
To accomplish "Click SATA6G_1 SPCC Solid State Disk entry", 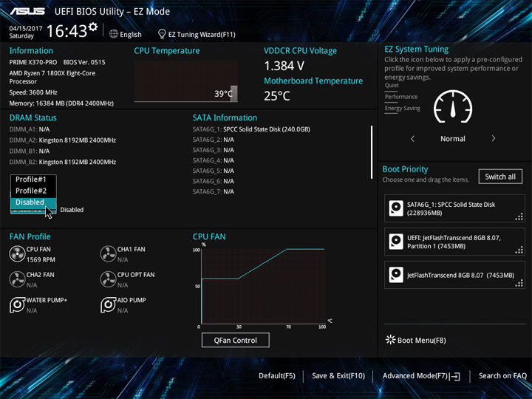I will (x=251, y=129).
